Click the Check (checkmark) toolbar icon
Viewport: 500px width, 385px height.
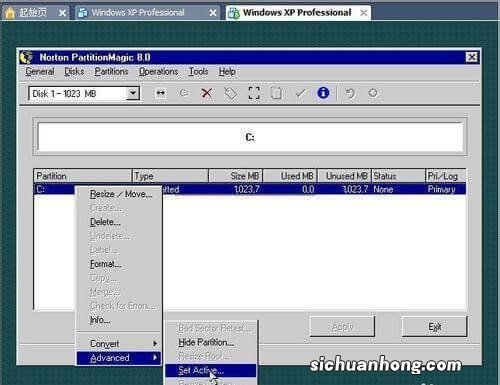(x=301, y=93)
